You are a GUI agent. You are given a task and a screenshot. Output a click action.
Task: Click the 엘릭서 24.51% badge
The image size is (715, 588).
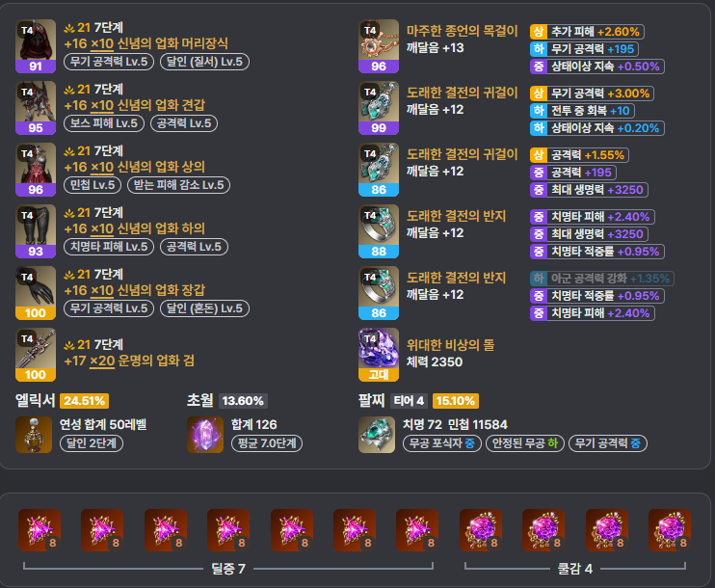85,401
